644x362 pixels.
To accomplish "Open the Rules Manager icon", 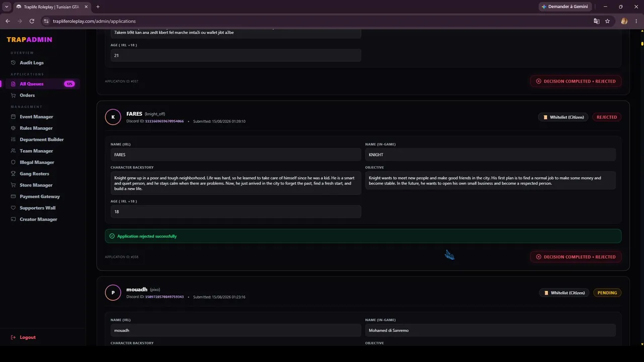I will [x=14, y=128].
